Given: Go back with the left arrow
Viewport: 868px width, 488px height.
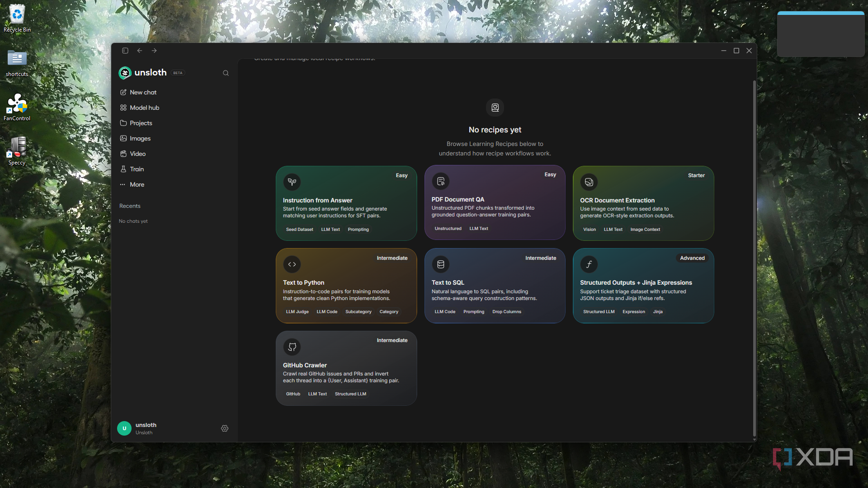Looking at the screenshot, I should (140, 51).
